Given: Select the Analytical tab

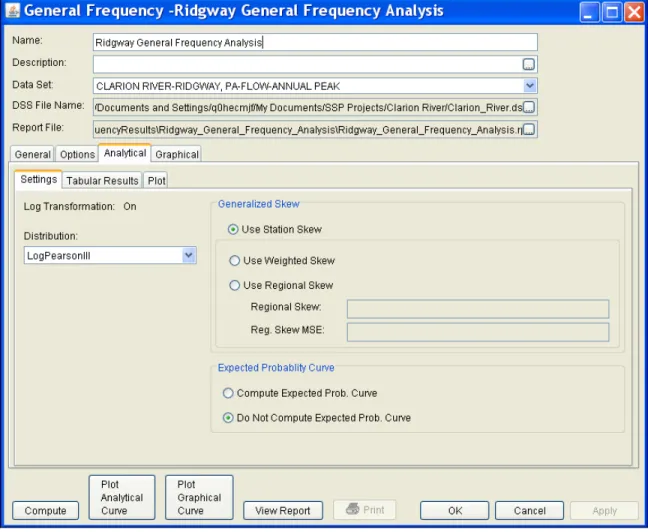Looking at the screenshot, I should tap(125, 153).
